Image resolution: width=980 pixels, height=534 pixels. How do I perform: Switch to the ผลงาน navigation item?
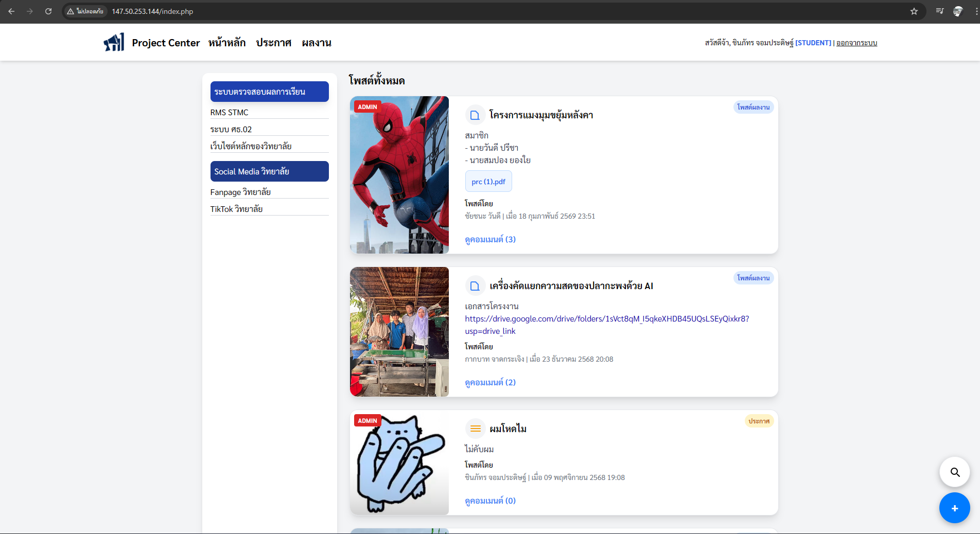click(317, 43)
